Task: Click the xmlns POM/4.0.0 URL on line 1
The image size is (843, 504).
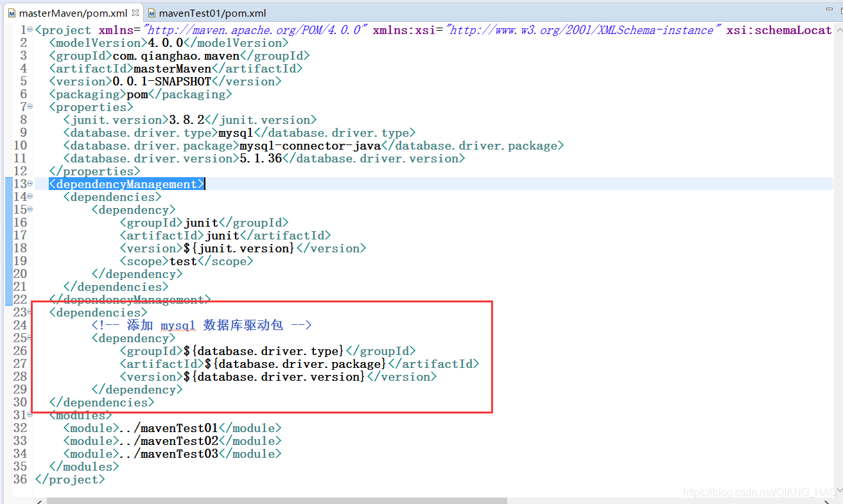Action: (256, 30)
